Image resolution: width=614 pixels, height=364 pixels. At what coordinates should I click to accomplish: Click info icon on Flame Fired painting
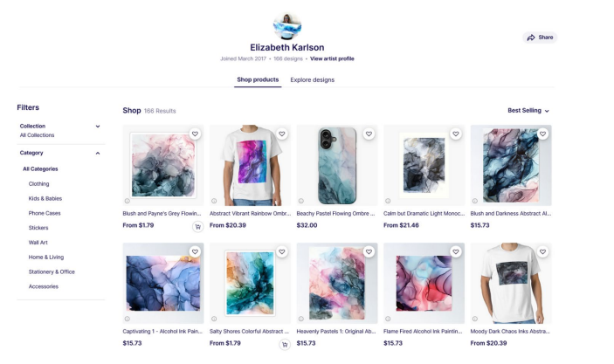388,319
